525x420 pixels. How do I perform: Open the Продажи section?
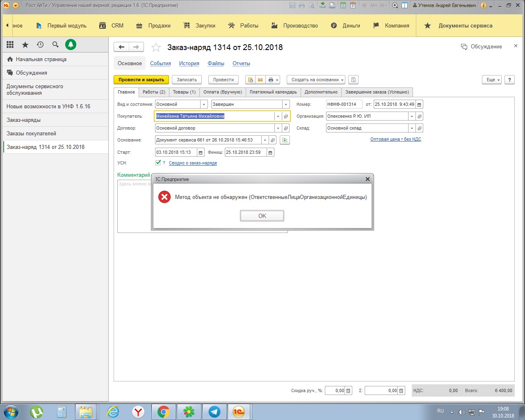click(153, 25)
